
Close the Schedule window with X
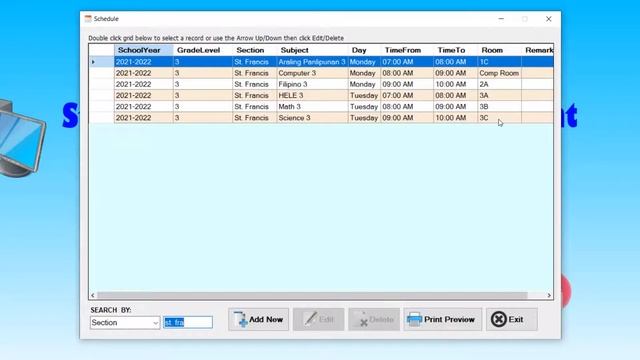(549, 19)
